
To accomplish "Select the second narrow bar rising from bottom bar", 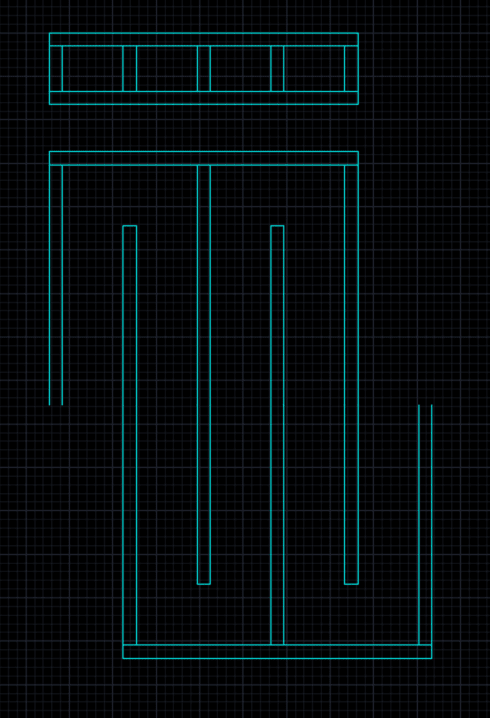I will point(277,435).
